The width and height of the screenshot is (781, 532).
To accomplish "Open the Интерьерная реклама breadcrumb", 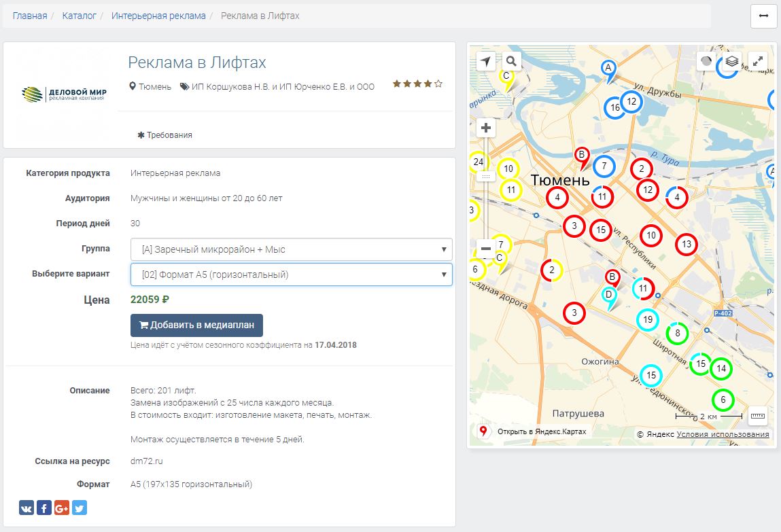I will tap(158, 16).
